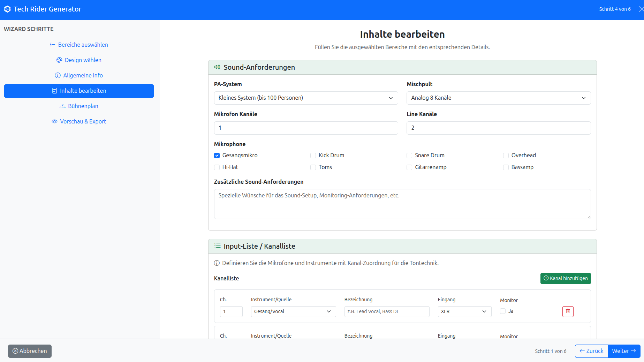Image resolution: width=644 pixels, height=362 pixels.
Task: Click the info icon beside the Kanalliste description
Action: [x=217, y=263]
